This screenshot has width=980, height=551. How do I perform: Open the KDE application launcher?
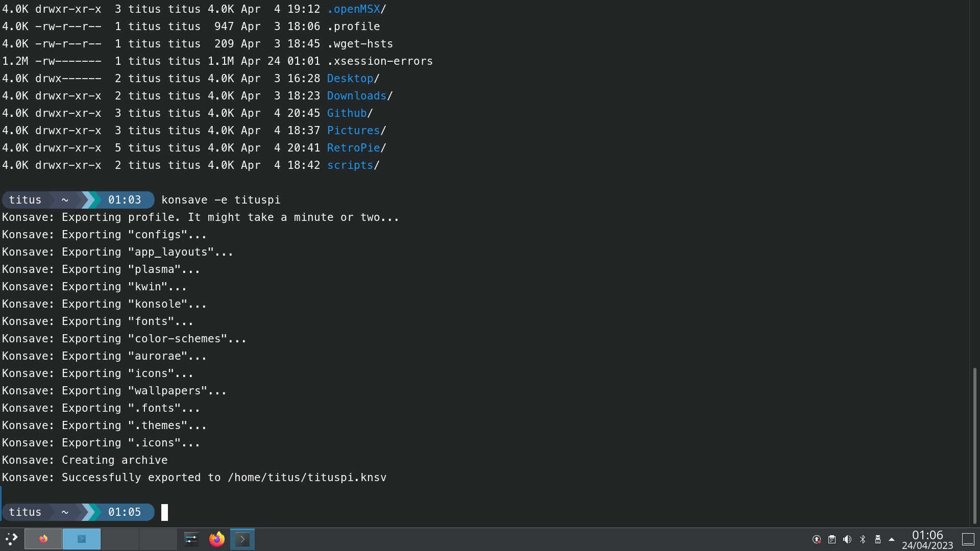(x=11, y=539)
